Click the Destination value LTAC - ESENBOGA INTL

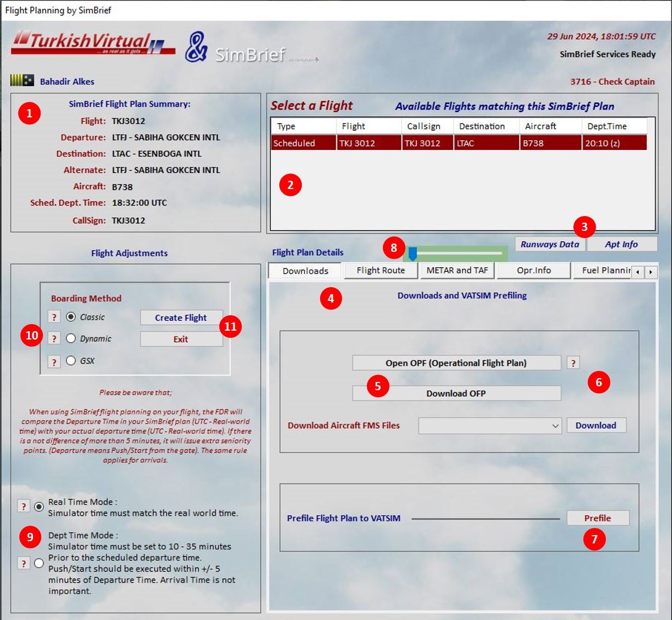pyautogui.click(x=157, y=154)
